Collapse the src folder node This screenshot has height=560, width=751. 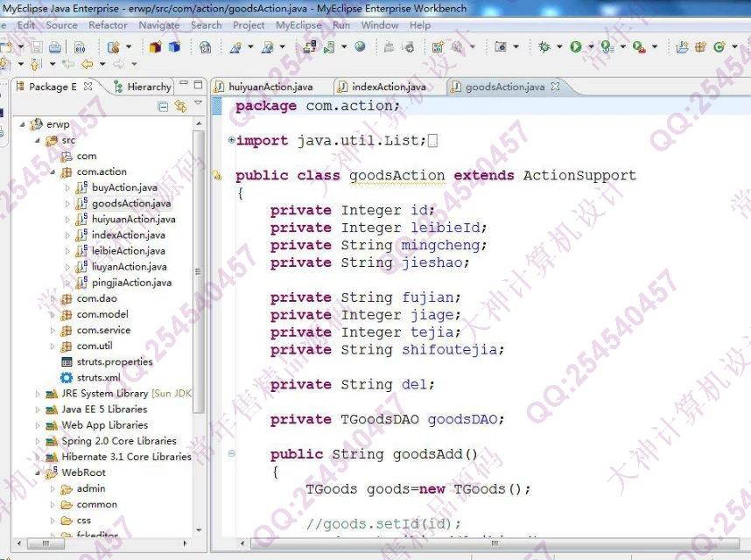click(38, 140)
